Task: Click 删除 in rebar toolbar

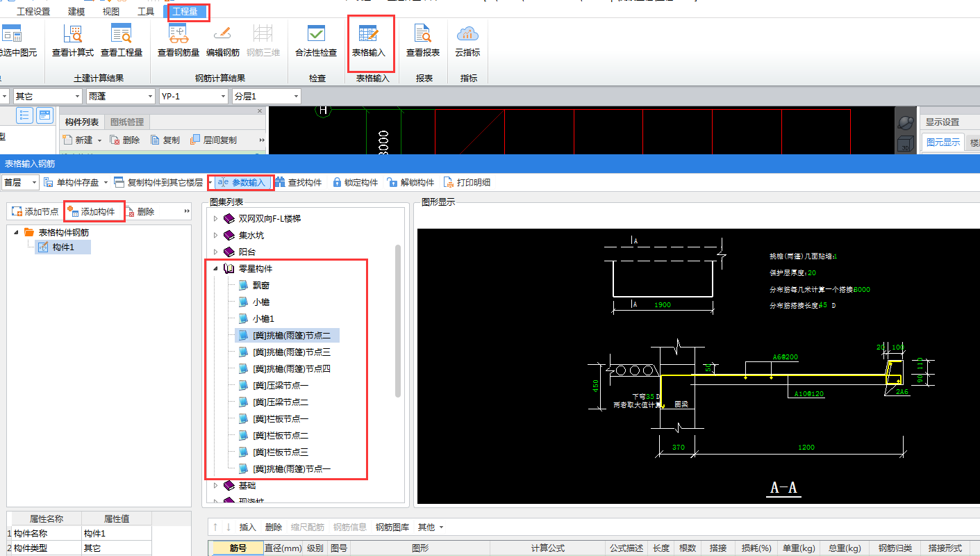Action: [x=274, y=527]
